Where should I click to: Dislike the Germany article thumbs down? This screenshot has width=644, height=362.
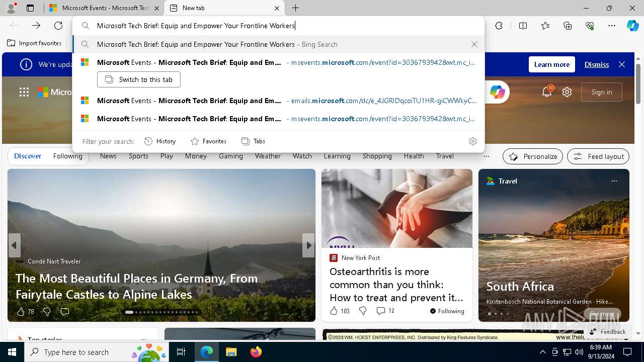pos(47,312)
